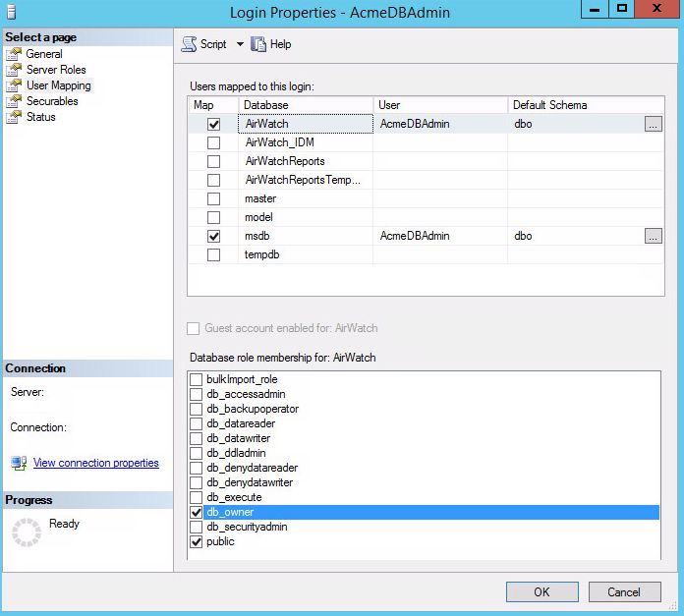
Task: Uncheck the db_owner role checkbox
Action: click(197, 512)
